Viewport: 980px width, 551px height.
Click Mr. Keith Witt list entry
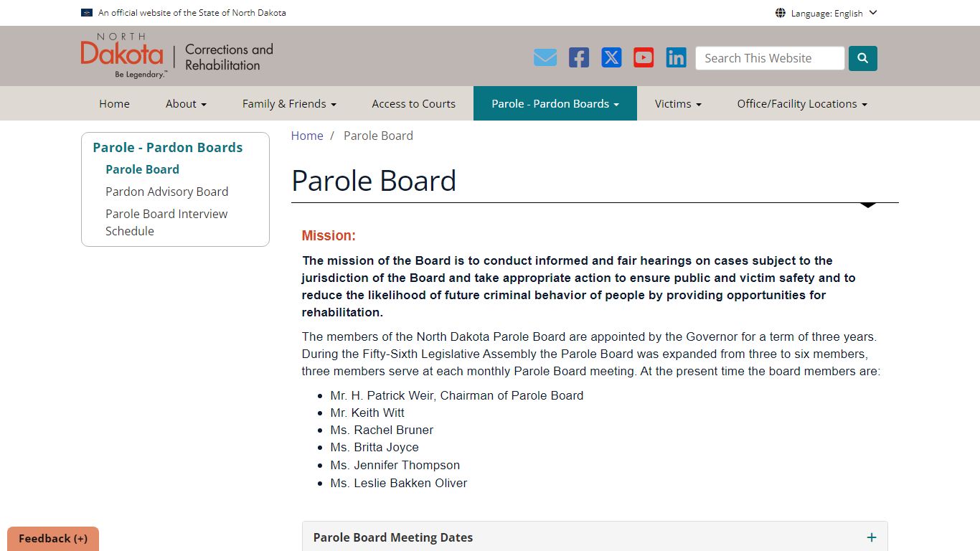367,413
